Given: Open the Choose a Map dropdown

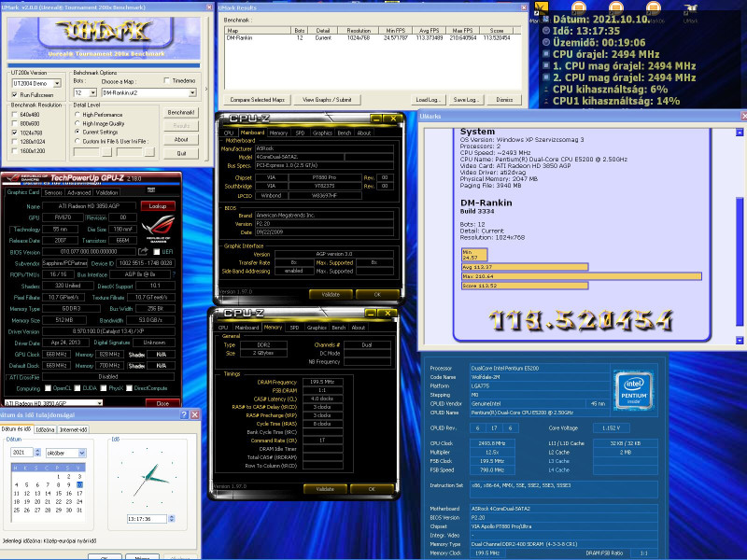Looking at the screenshot, I should pos(192,92).
